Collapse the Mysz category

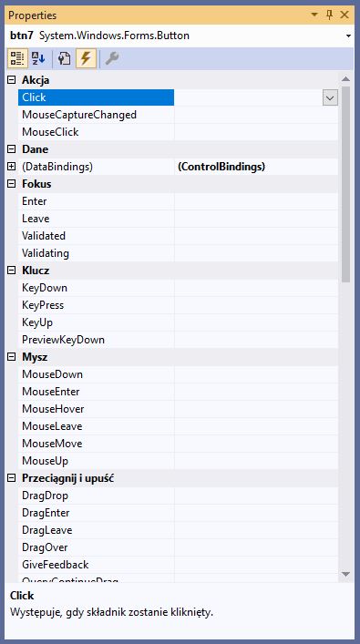12,357
